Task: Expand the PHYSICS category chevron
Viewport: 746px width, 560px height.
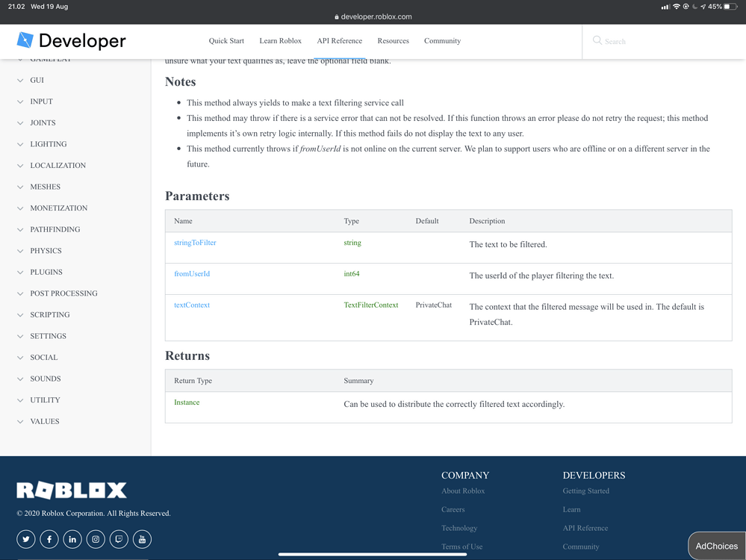Action: pos(19,250)
